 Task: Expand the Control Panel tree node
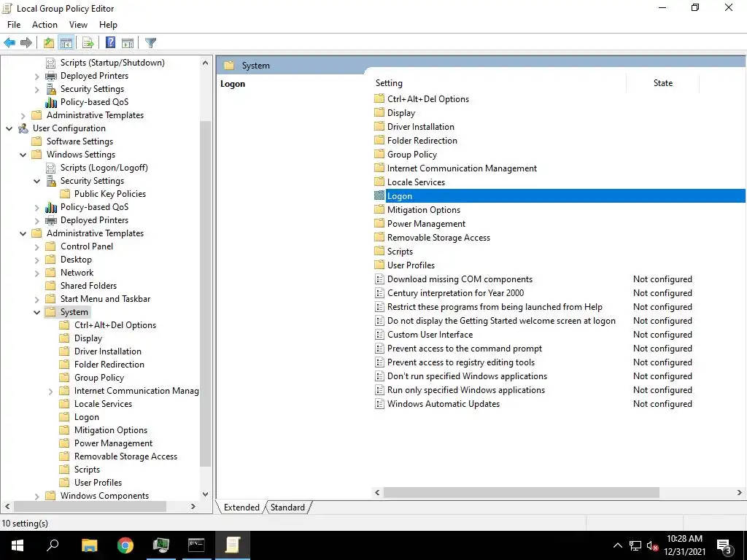[x=36, y=246]
